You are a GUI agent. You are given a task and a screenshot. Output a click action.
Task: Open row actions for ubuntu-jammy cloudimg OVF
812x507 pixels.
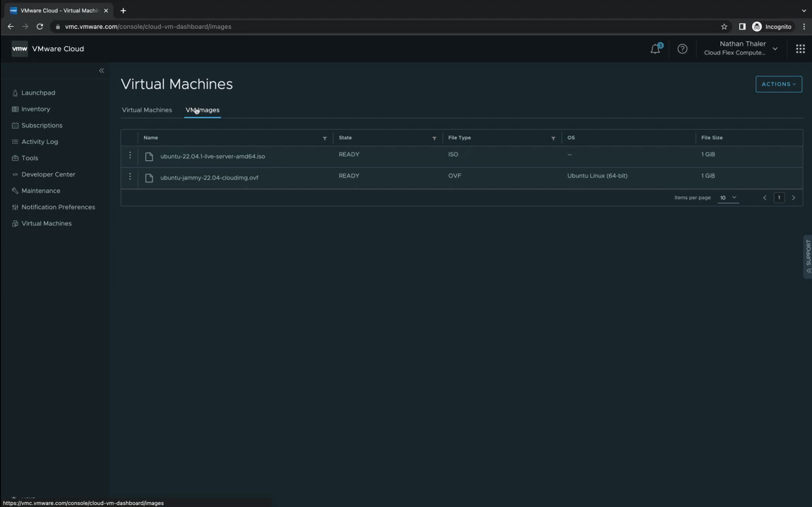tap(130, 177)
